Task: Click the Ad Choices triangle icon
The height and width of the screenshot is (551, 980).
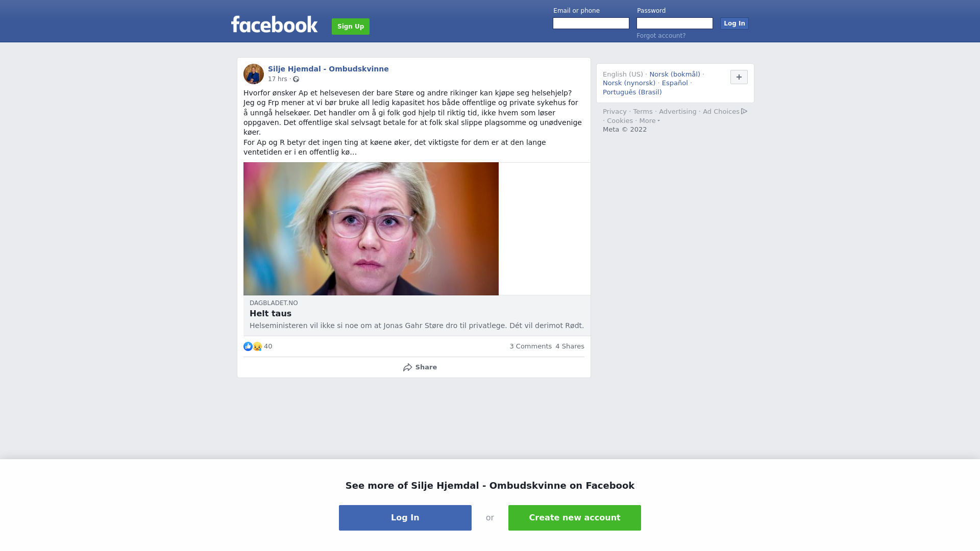Action: (744, 111)
